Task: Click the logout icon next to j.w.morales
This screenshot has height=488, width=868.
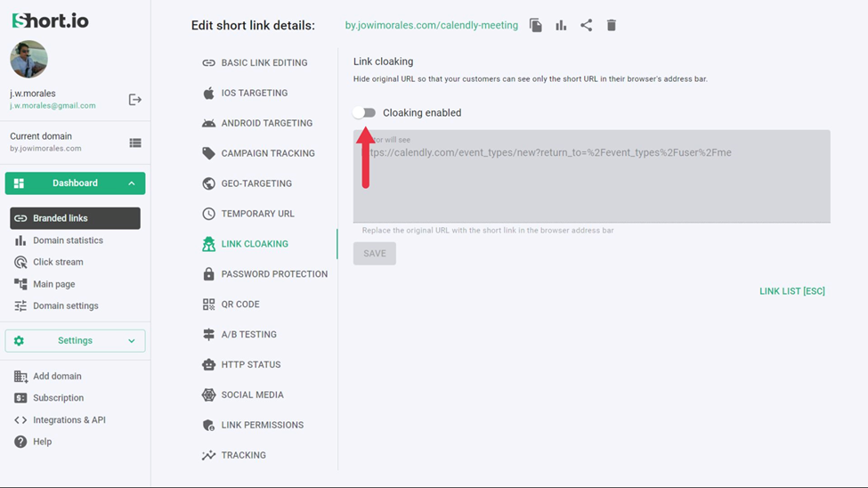Action: pyautogui.click(x=134, y=100)
